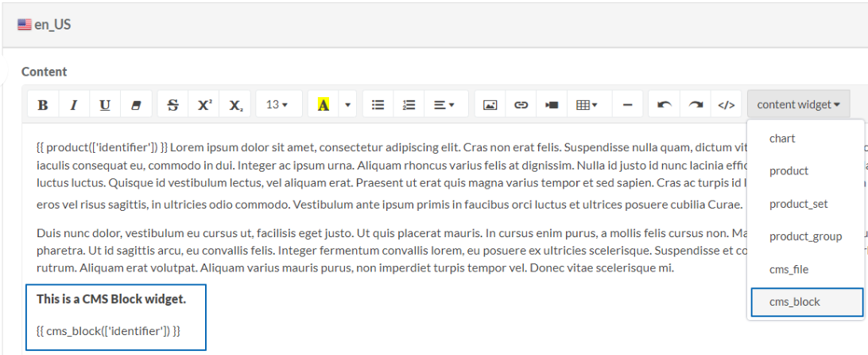Switch to code view
Screen dimensions: 868x355
pyautogui.click(x=727, y=104)
